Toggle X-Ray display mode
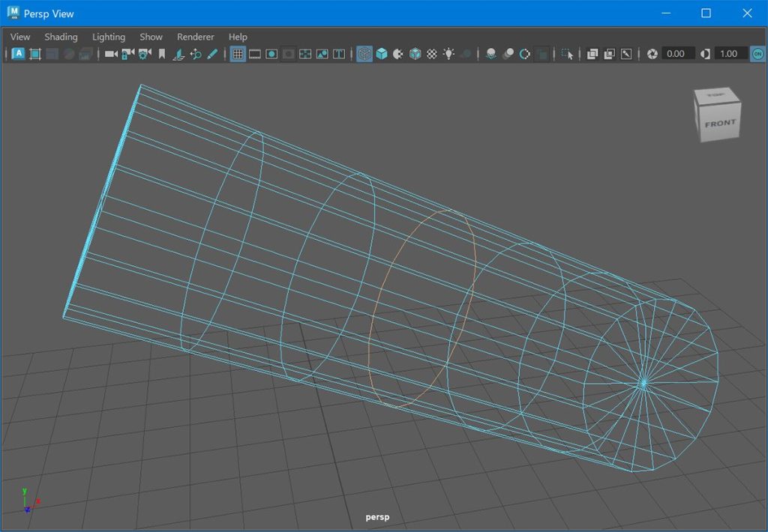Image resolution: width=768 pixels, height=532 pixels. click(592, 54)
